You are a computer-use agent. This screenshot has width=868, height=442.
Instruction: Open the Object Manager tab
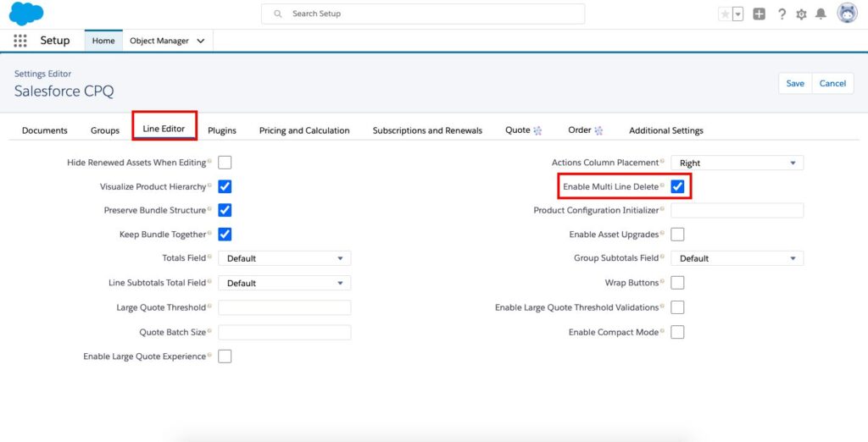click(x=159, y=41)
